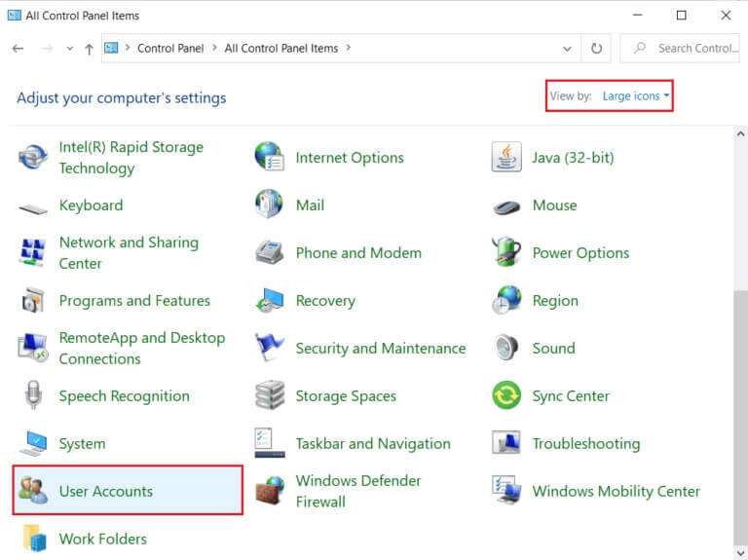748x560 pixels.
Task: Click the Security and Maintenance flag icon
Action: click(270, 347)
